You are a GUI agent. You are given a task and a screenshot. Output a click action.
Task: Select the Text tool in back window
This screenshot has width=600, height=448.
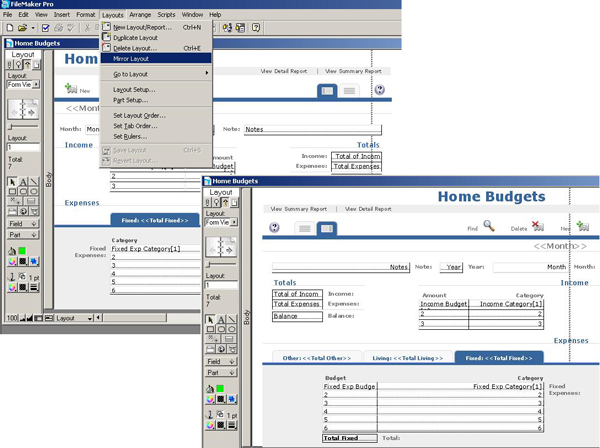pos(23,182)
